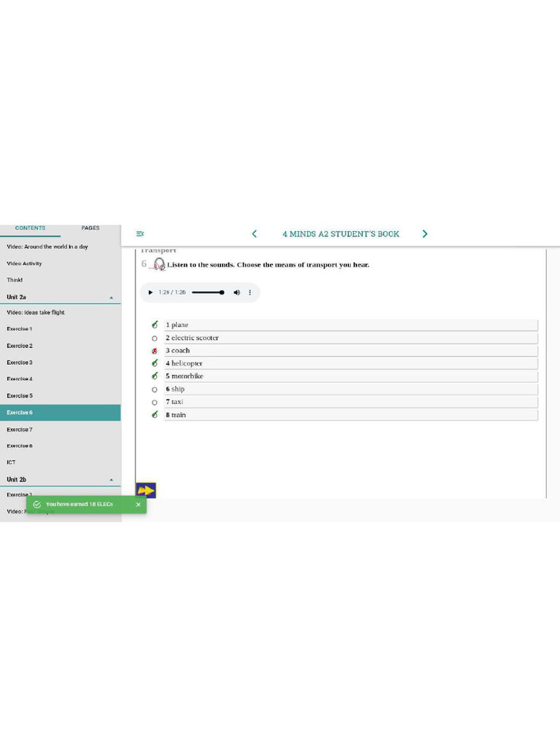Click the checkmark icon in ELECs notification
Viewport: 560px width, 747px height.
[37, 504]
